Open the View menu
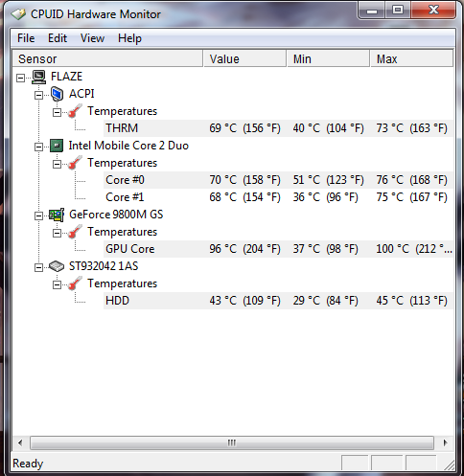 click(x=92, y=38)
